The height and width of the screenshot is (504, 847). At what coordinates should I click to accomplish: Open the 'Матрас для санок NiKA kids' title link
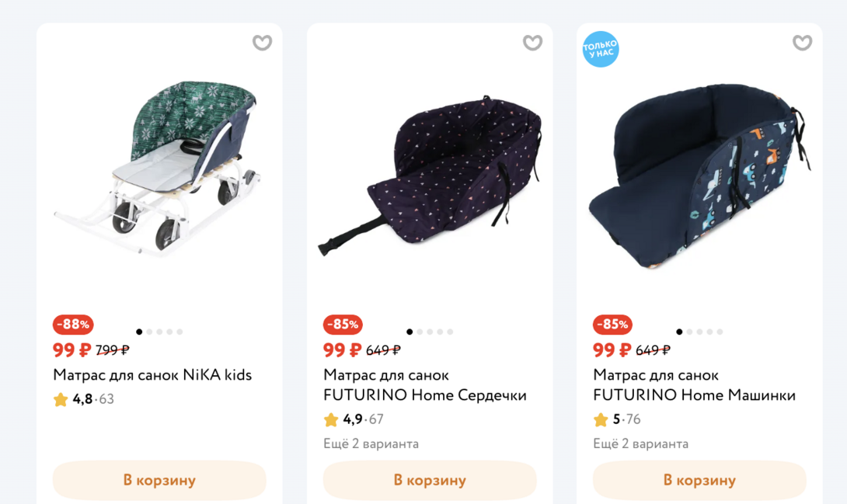tap(152, 375)
